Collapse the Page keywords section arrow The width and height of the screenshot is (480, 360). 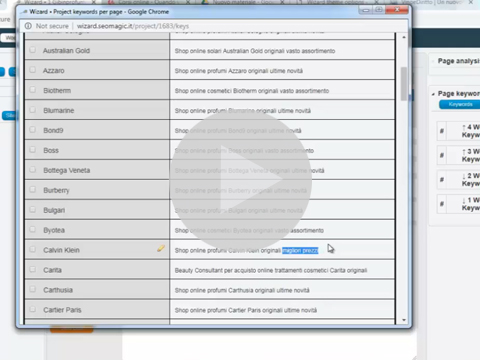(433, 94)
